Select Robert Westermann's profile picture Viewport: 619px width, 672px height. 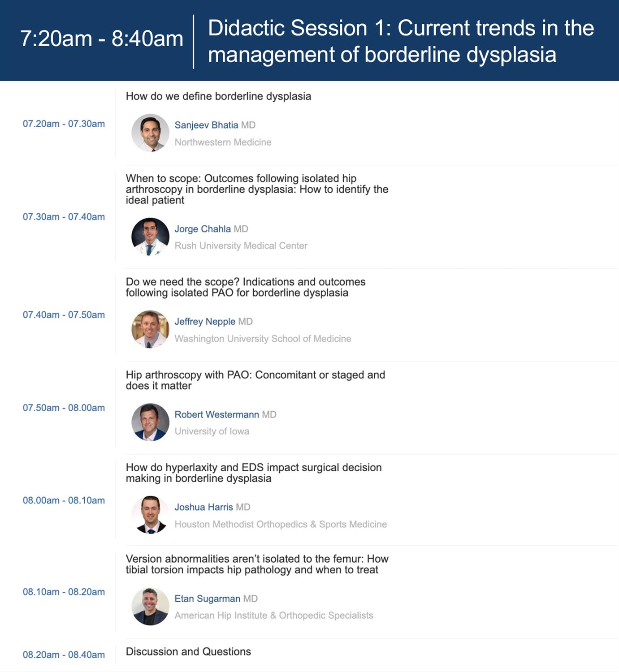pyautogui.click(x=150, y=422)
